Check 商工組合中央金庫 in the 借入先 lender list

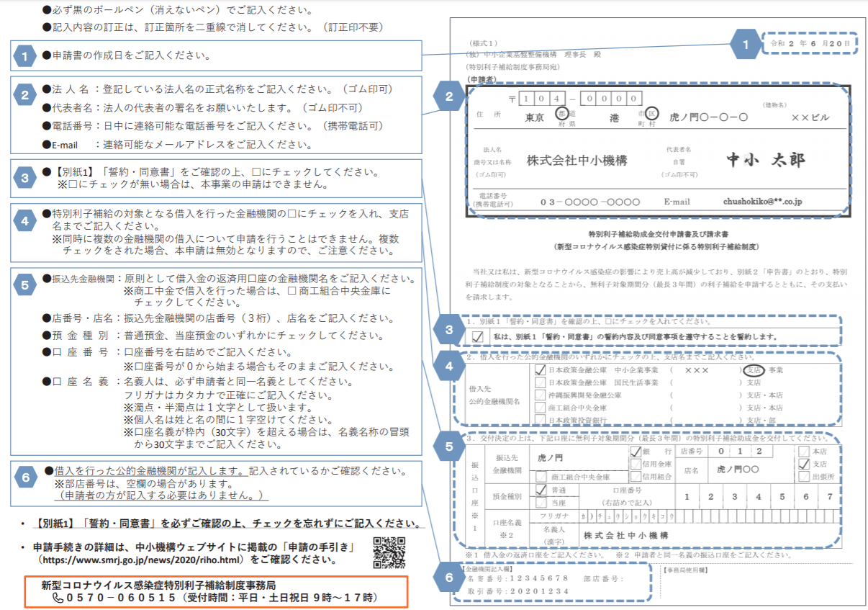(x=541, y=407)
